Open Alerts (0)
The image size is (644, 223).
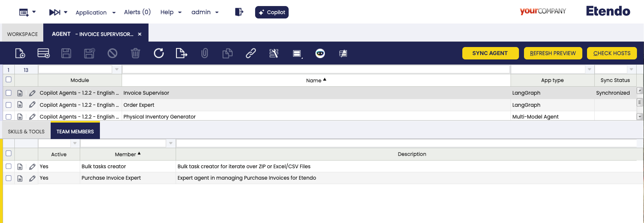point(137,12)
